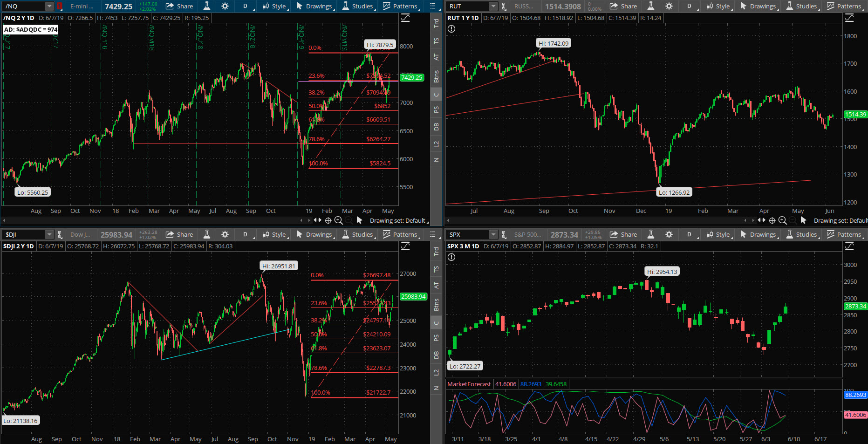This screenshot has width=868, height=444.
Task: Select pointer cursor tool under RUT chart
Action: pyautogui.click(x=803, y=220)
